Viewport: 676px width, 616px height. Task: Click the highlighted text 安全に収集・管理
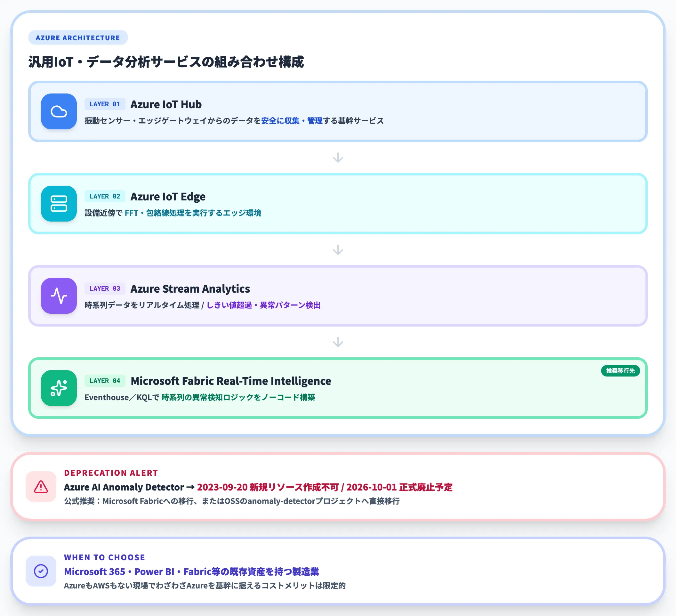click(x=292, y=121)
